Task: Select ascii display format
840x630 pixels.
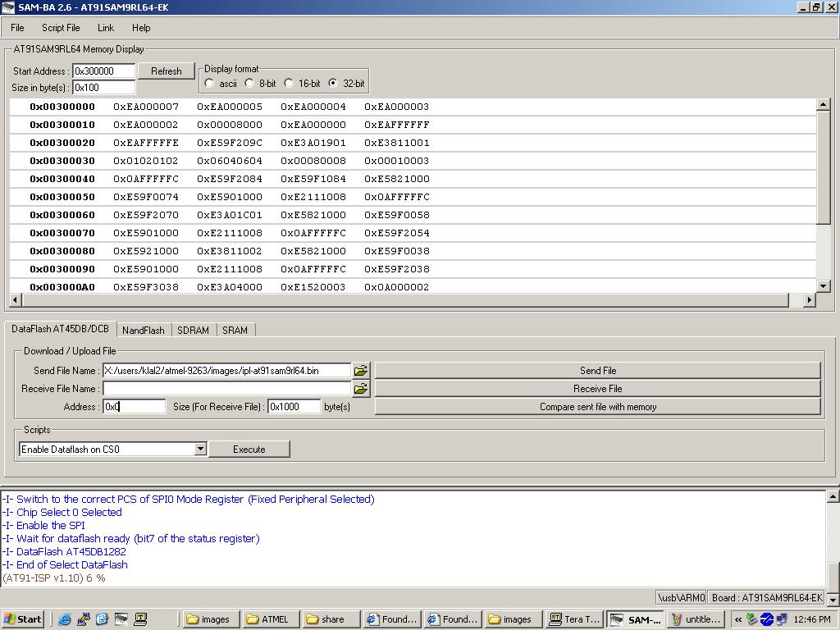Action: click(x=210, y=84)
